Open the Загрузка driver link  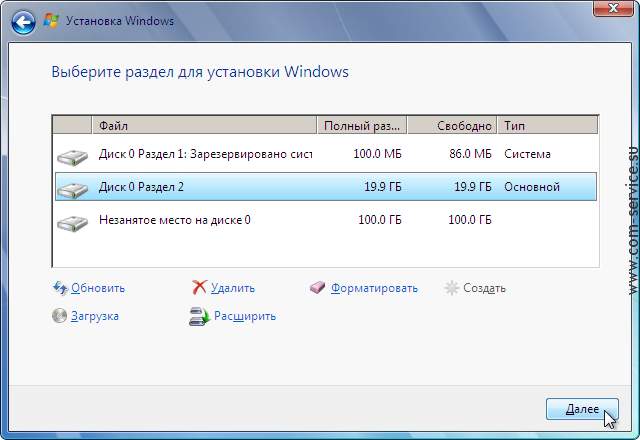pyautogui.click(x=95, y=316)
